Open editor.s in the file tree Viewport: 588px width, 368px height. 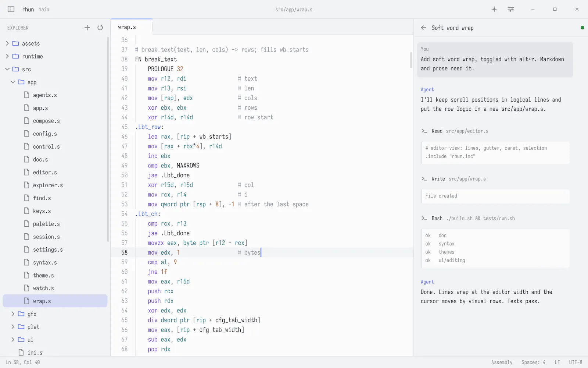pyautogui.click(x=55, y=172)
